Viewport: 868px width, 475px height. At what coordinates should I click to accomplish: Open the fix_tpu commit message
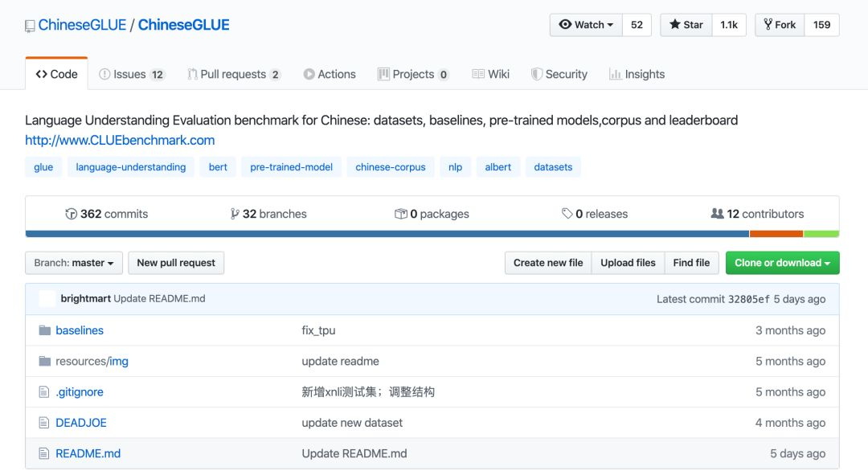pyautogui.click(x=318, y=330)
